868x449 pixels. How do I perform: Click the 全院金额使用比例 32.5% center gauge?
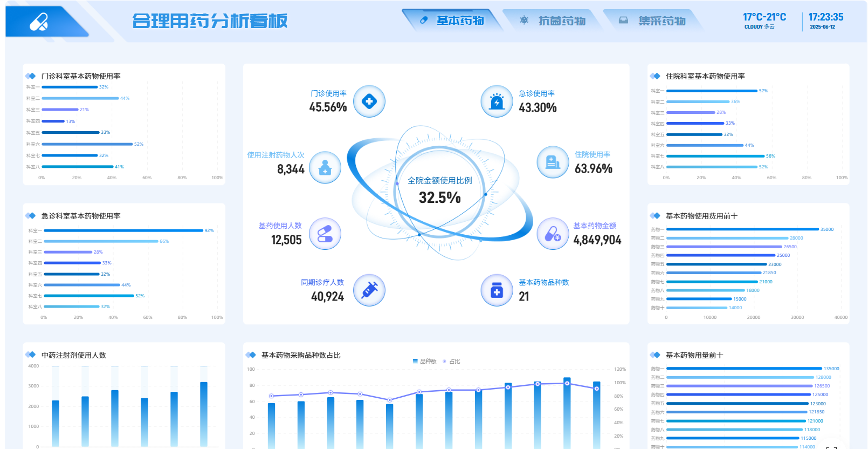[x=440, y=191]
